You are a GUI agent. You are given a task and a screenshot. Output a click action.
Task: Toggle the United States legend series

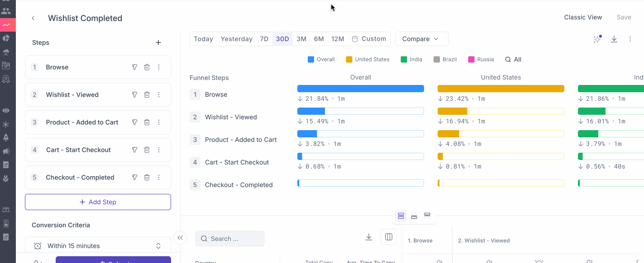[367, 59]
